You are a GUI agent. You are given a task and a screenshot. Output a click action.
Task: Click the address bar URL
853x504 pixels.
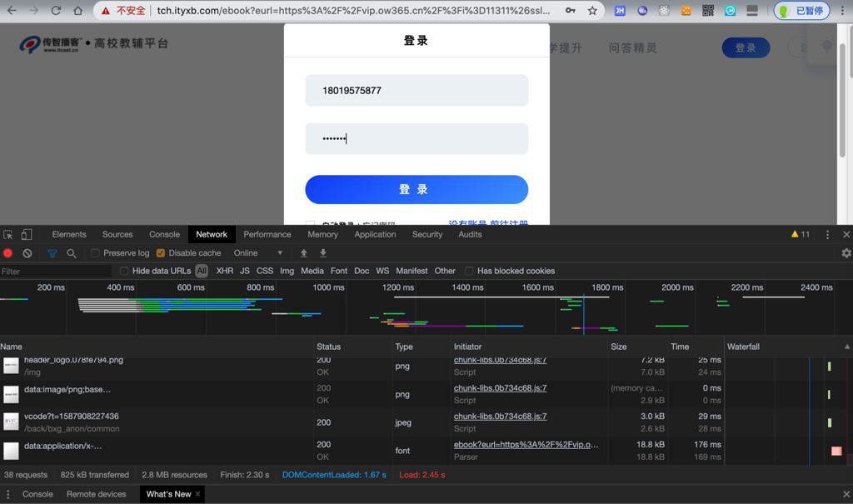pyautogui.click(x=353, y=10)
